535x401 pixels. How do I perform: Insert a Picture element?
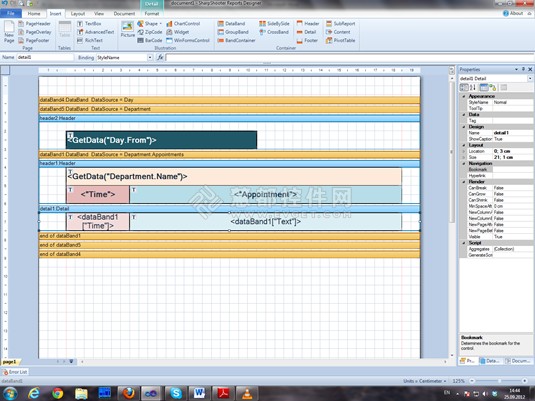(x=128, y=29)
